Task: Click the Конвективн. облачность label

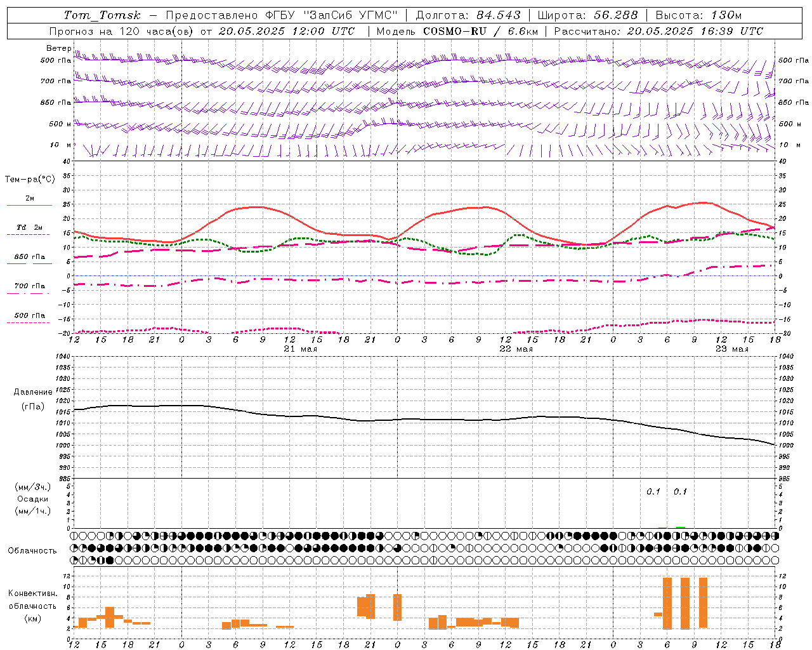Action: tap(32, 600)
